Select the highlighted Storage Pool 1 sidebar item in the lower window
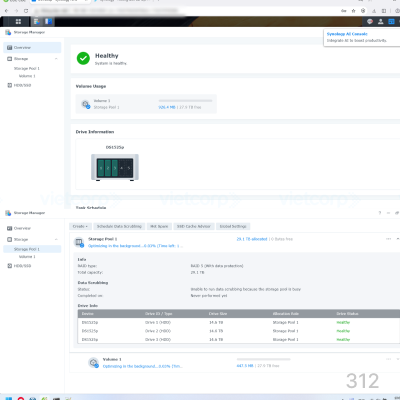 [x=32, y=249]
